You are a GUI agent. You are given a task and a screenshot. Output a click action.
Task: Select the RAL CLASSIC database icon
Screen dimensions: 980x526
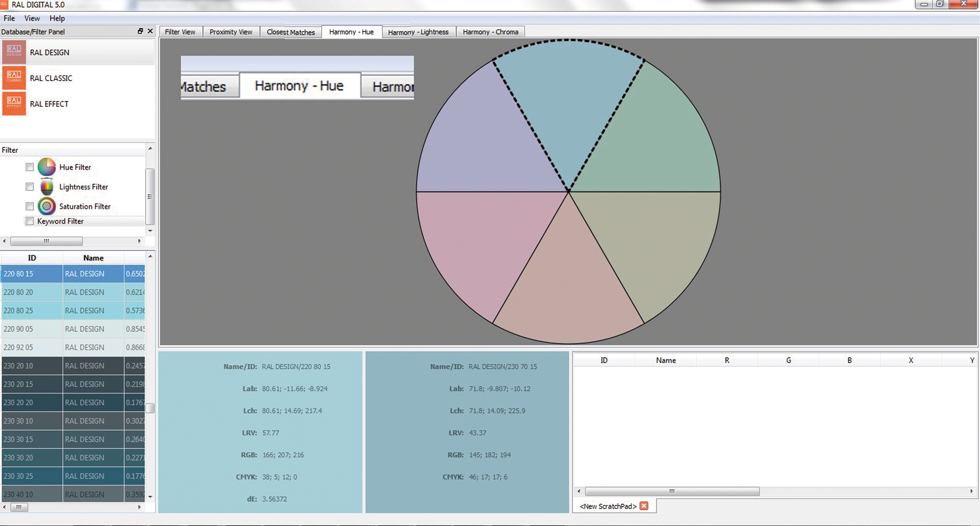pos(14,77)
